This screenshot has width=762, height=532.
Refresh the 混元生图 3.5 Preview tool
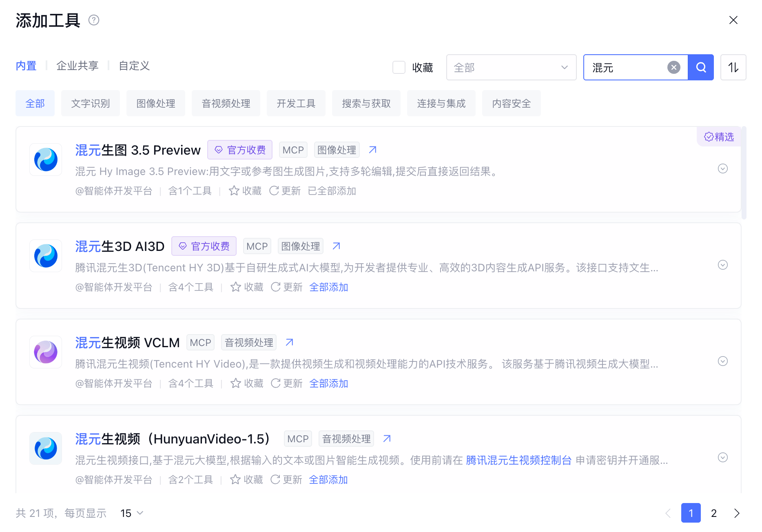[285, 191]
